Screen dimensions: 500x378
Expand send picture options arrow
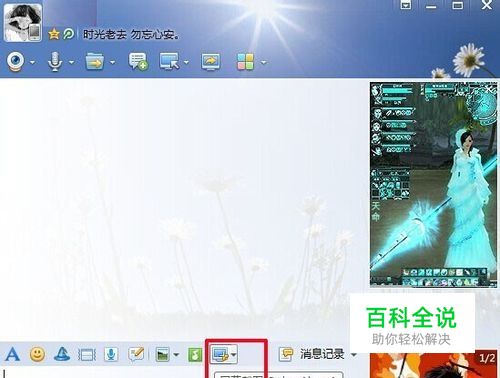[x=176, y=355]
